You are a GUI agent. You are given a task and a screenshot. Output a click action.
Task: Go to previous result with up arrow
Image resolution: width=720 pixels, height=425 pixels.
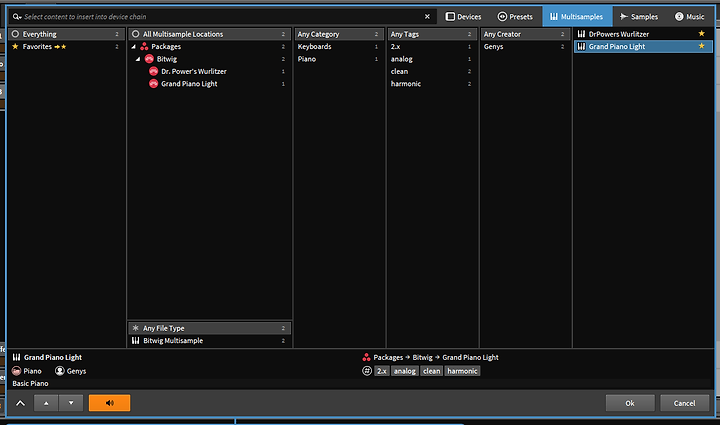pos(46,403)
